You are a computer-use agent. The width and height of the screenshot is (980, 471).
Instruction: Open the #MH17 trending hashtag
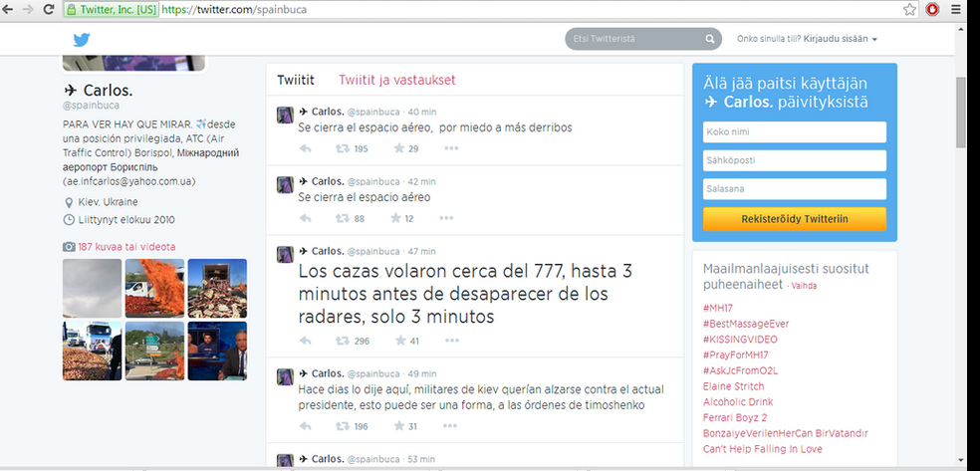tap(719, 309)
